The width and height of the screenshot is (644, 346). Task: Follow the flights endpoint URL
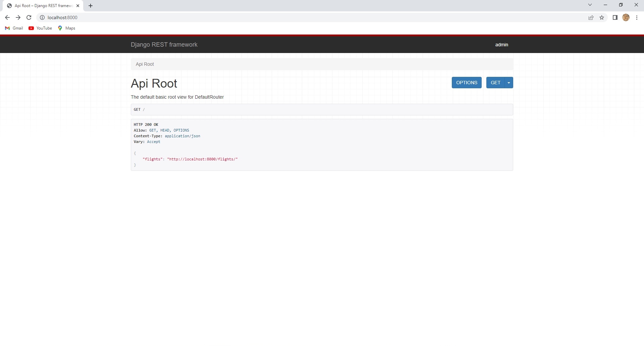(202, 159)
